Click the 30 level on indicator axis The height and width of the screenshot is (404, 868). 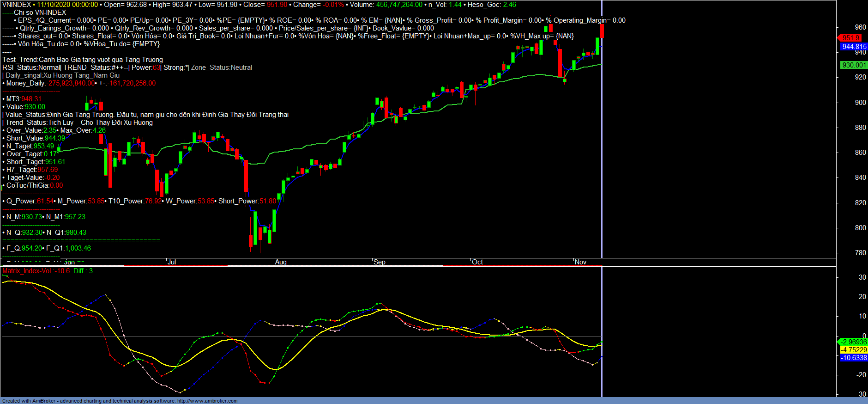click(x=862, y=277)
